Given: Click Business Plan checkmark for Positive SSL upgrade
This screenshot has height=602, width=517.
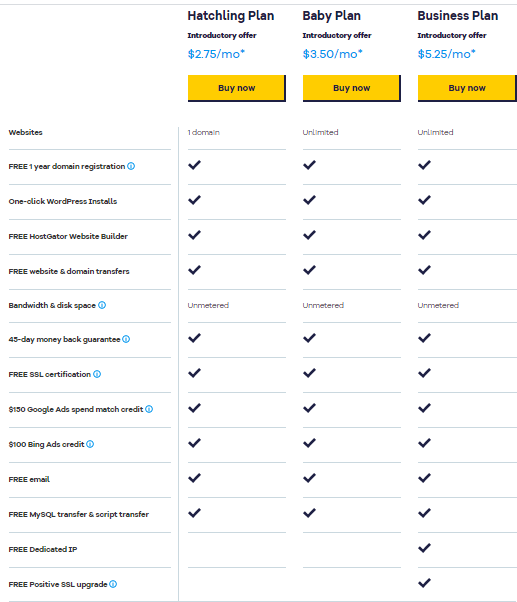Looking at the screenshot, I should tap(424, 583).
